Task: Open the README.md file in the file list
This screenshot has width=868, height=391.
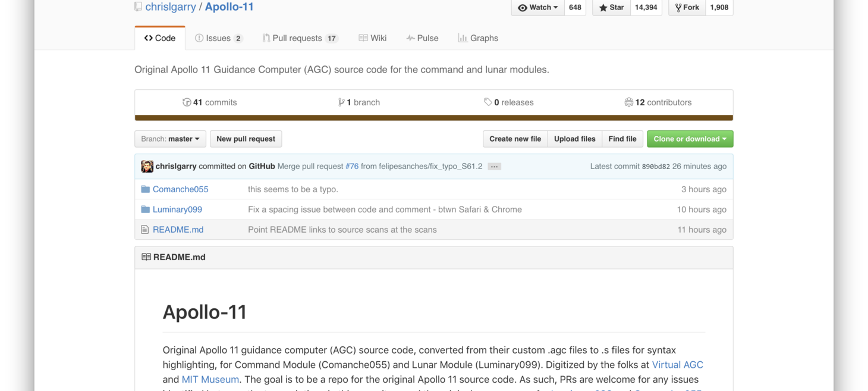Action: tap(178, 230)
